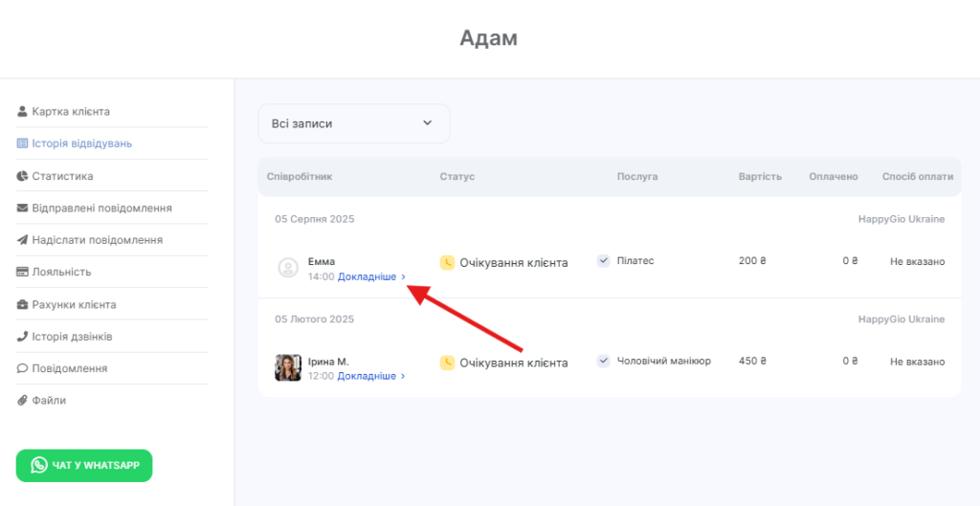Click the Статистика pie chart icon
Image resolution: width=980 pixels, height=506 pixels.
[x=23, y=176]
